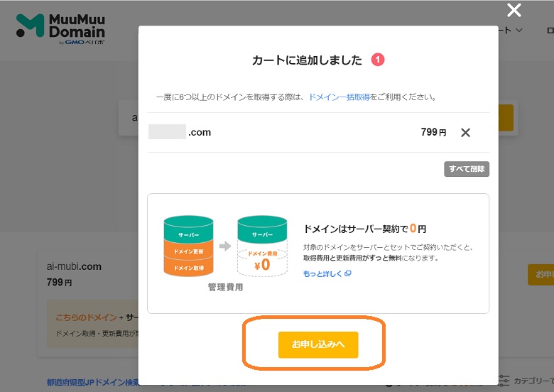The image size is (554, 392).
Task: Click the ai-mubi.com domain result
Action: (74, 266)
